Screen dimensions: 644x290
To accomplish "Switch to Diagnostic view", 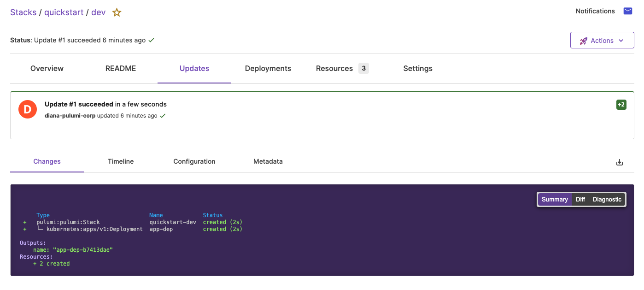I will click(x=607, y=199).
